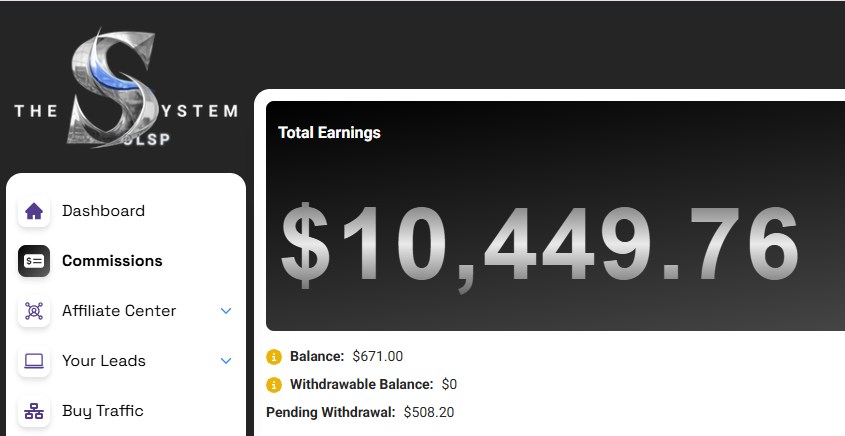
Task: Go to the Buy Traffic page
Action: click(102, 411)
